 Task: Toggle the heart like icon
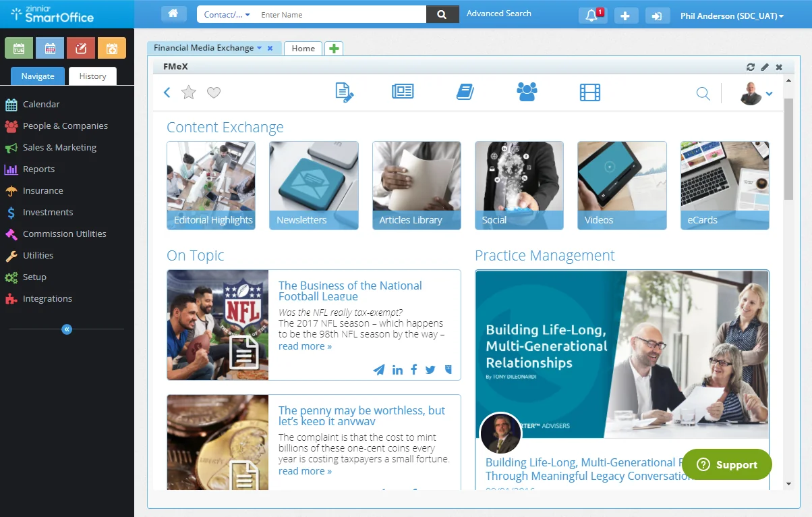214,93
